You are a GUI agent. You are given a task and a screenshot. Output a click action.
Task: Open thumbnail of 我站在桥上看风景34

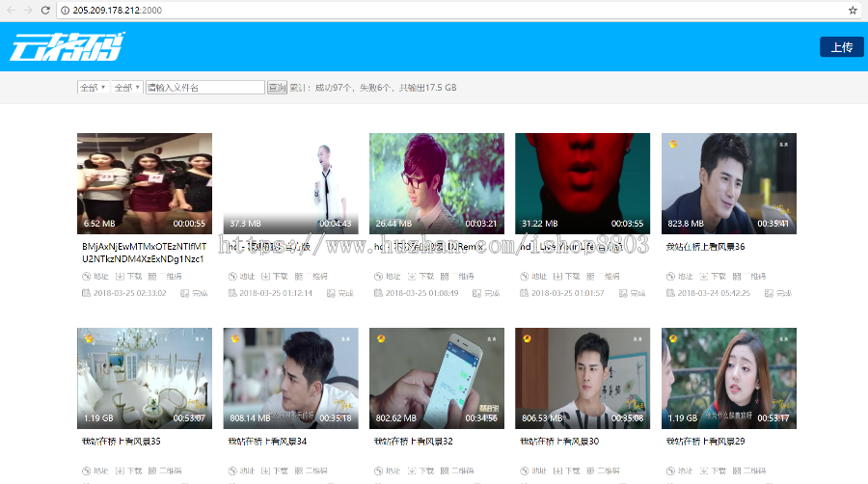pyautogui.click(x=290, y=378)
